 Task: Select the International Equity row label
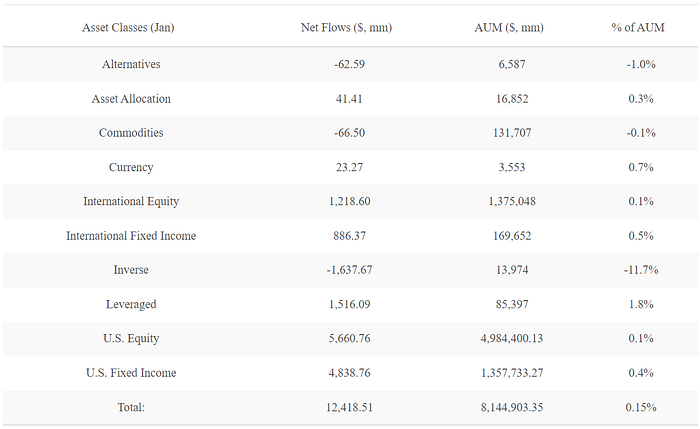[131, 202]
